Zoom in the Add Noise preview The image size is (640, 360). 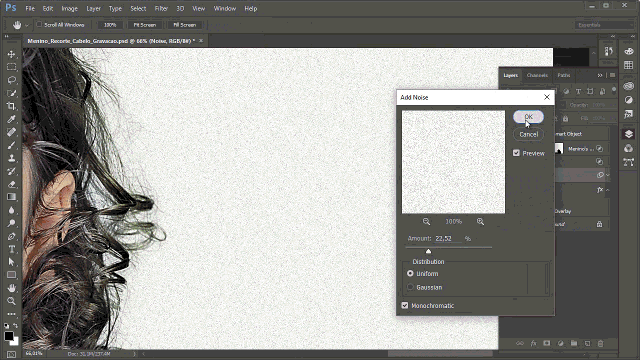point(480,222)
